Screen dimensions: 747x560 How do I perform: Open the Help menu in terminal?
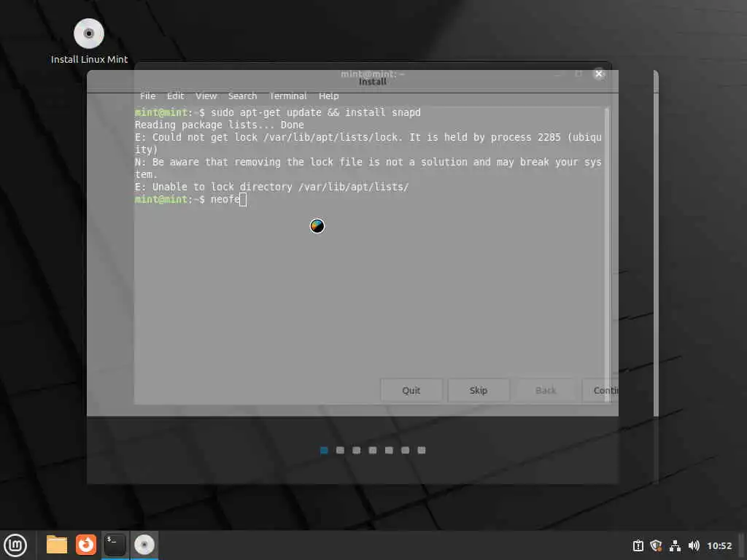[x=329, y=96]
